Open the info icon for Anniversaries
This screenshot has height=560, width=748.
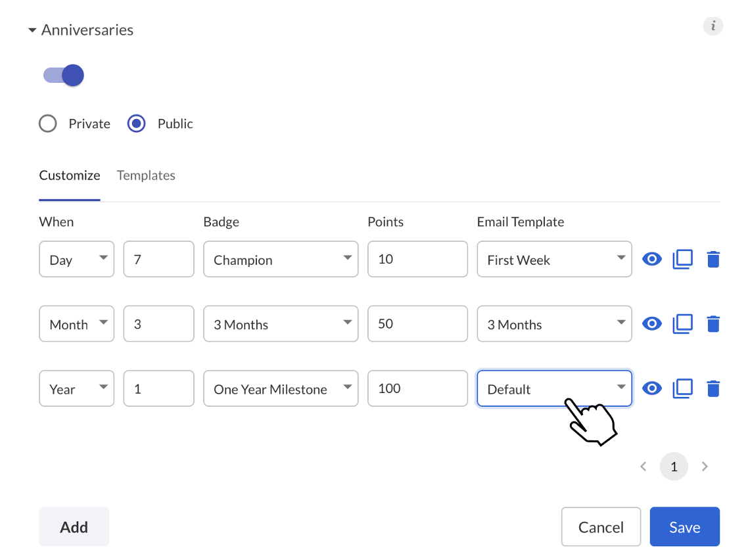click(x=713, y=26)
